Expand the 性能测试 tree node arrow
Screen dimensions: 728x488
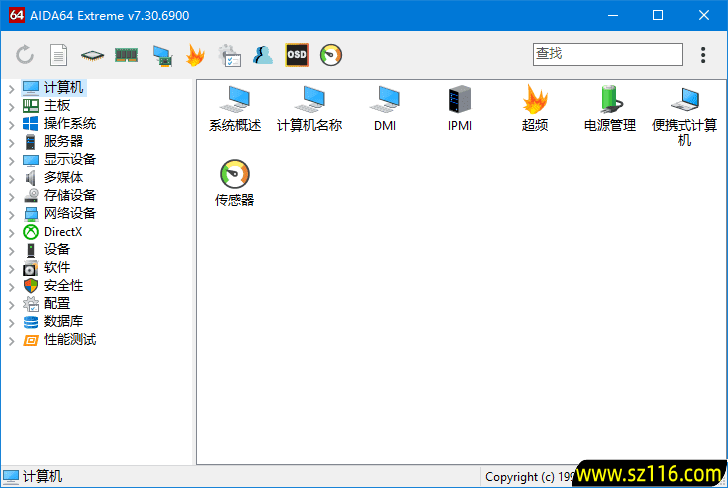tap(12, 340)
